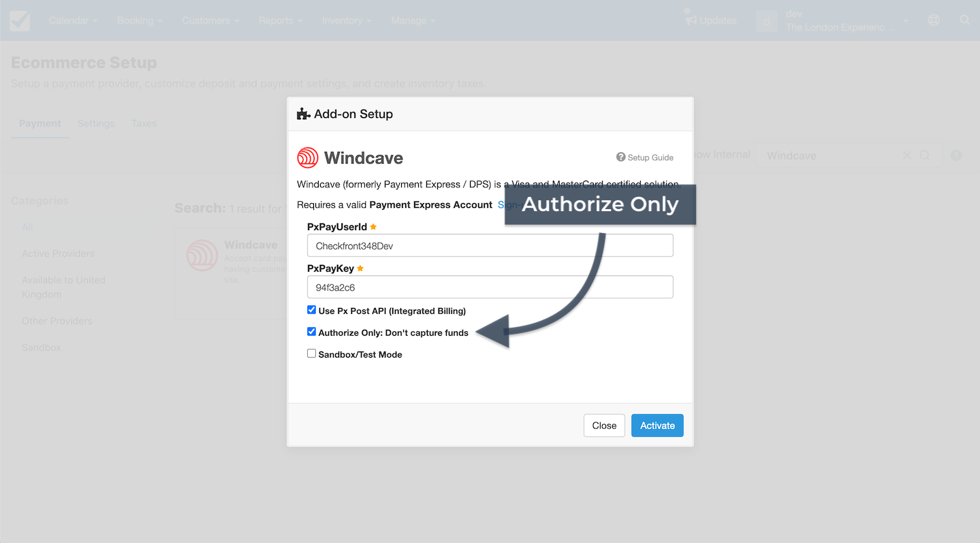Open the Setup Guide link
This screenshot has width=980, height=543.
645,157
